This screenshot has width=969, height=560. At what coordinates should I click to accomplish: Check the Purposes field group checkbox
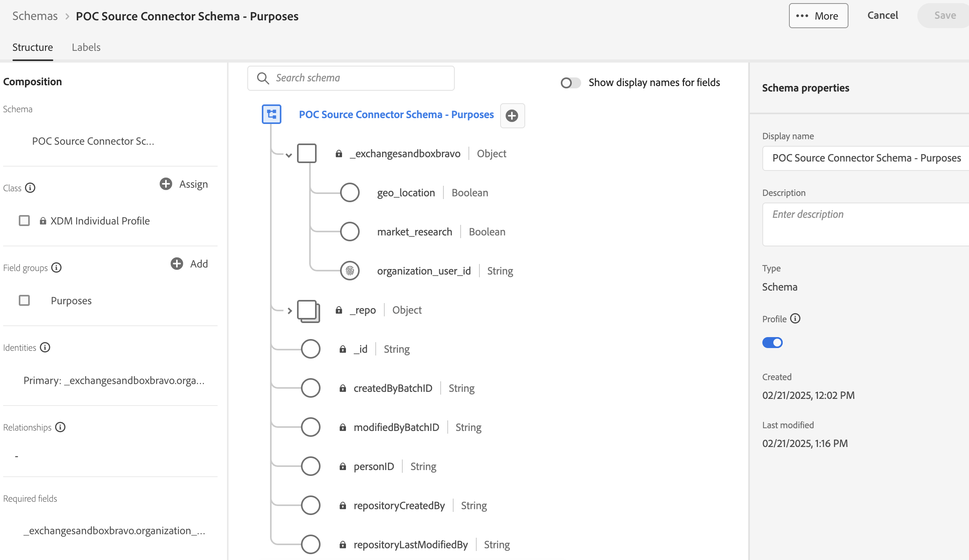[24, 300]
